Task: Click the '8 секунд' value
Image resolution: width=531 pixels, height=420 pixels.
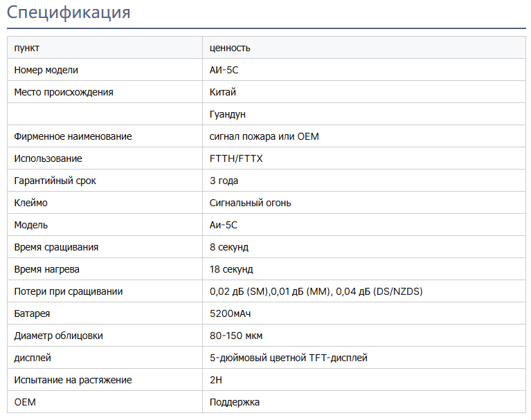Action: click(229, 247)
